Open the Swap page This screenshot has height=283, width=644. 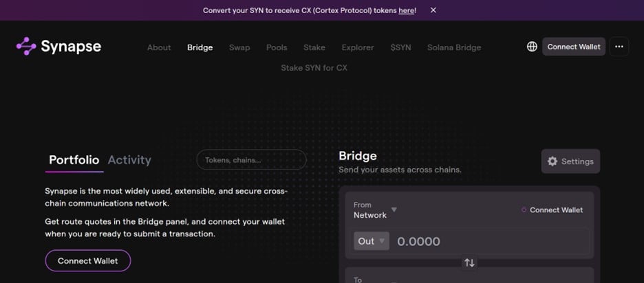tap(239, 47)
